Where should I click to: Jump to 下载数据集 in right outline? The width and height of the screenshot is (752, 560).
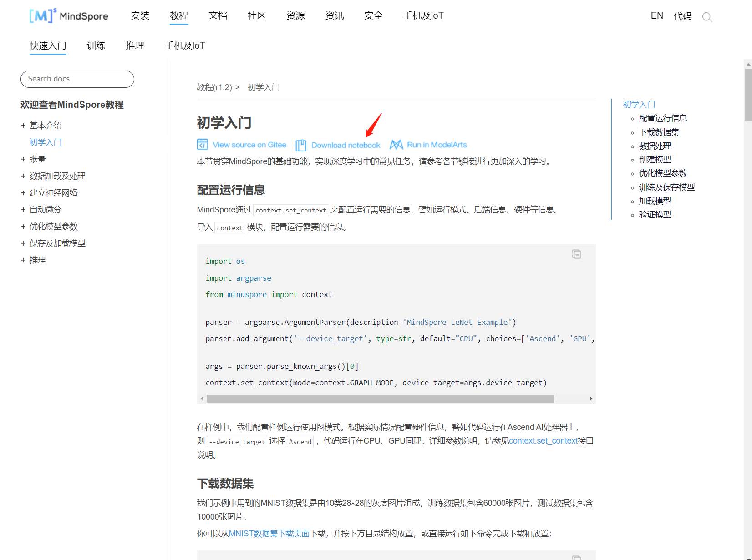click(659, 132)
